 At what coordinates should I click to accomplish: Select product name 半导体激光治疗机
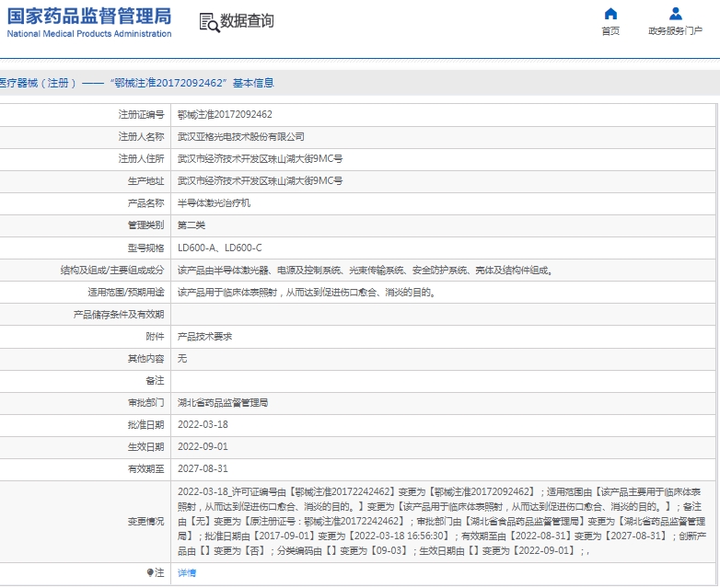click(214, 202)
